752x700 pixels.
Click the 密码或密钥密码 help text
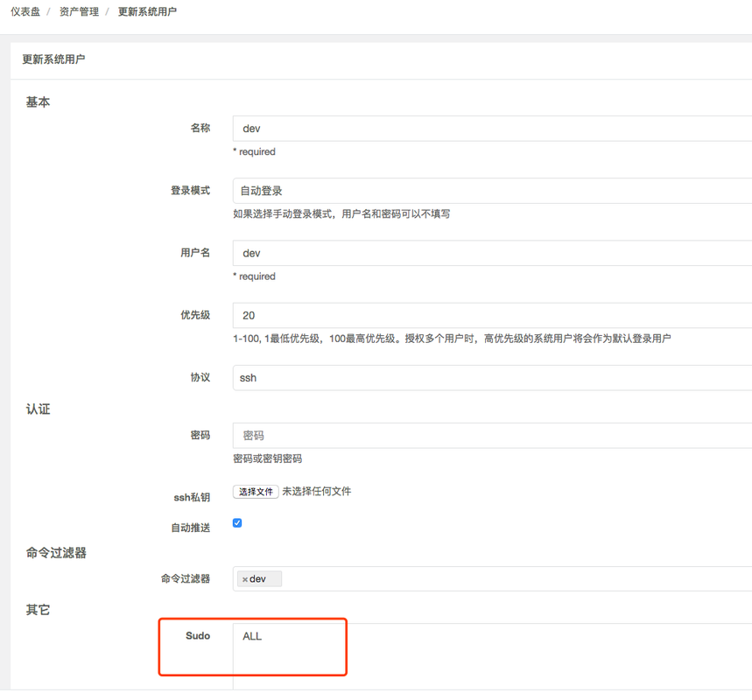pyautogui.click(x=268, y=458)
